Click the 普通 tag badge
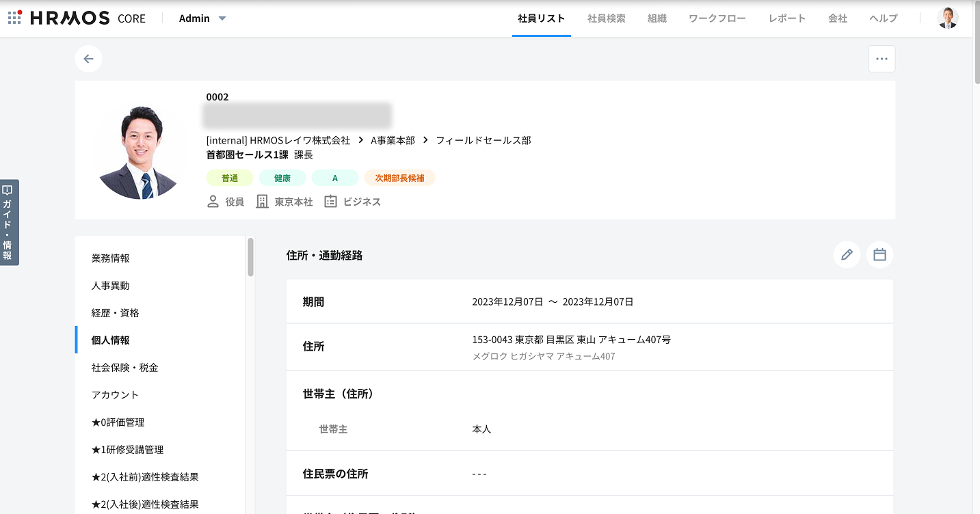 pos(230,178)
